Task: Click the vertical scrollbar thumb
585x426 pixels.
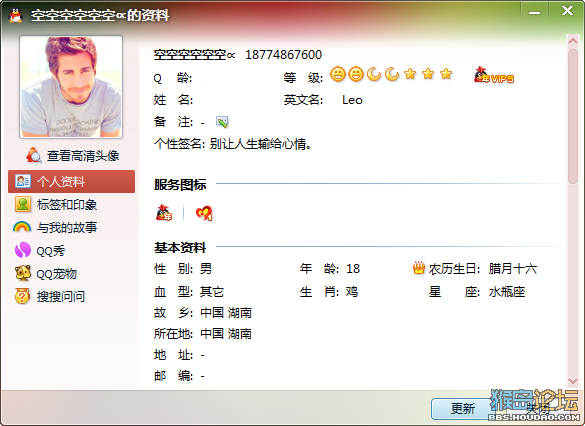Action: (573, 116)
